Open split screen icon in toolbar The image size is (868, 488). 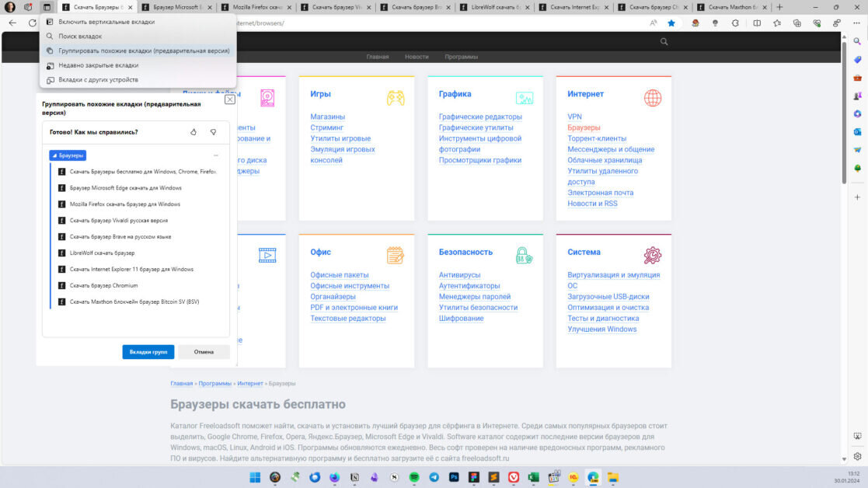[757, 23]
